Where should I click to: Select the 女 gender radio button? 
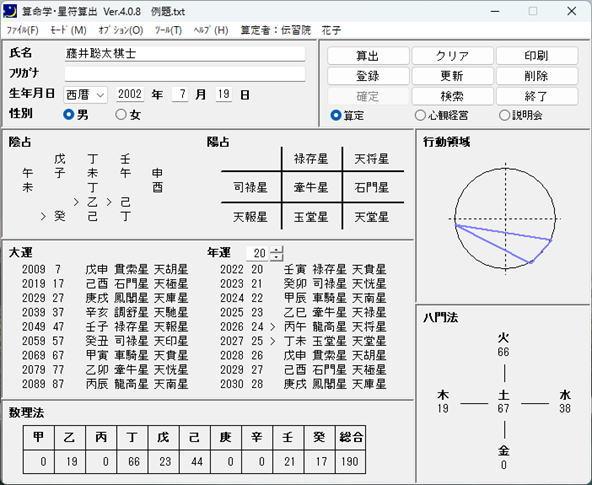[121, 114]
